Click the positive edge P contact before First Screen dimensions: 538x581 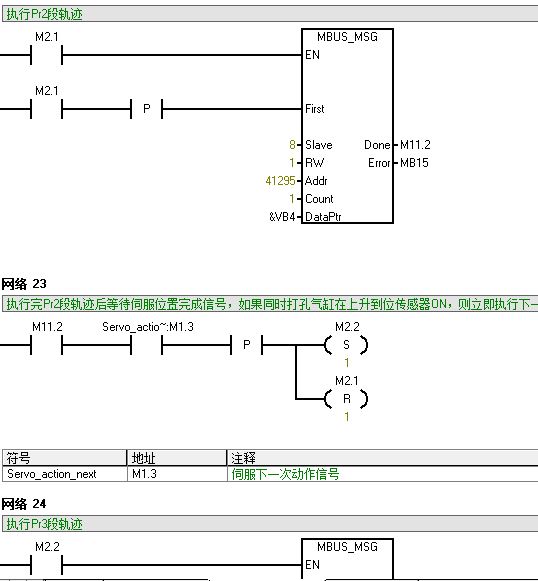[147, 109]
